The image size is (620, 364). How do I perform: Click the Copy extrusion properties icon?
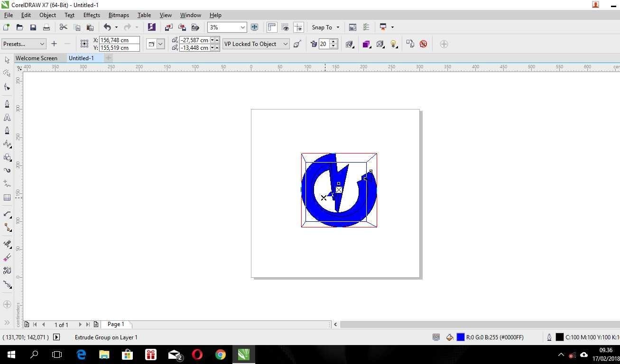coord(410,44)
